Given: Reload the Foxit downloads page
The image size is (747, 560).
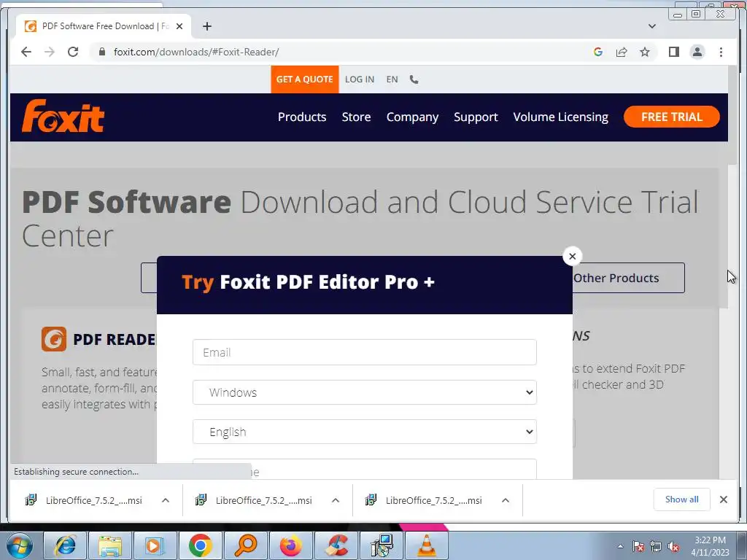Looking at the screenshot, I should [x=73, y=52].
